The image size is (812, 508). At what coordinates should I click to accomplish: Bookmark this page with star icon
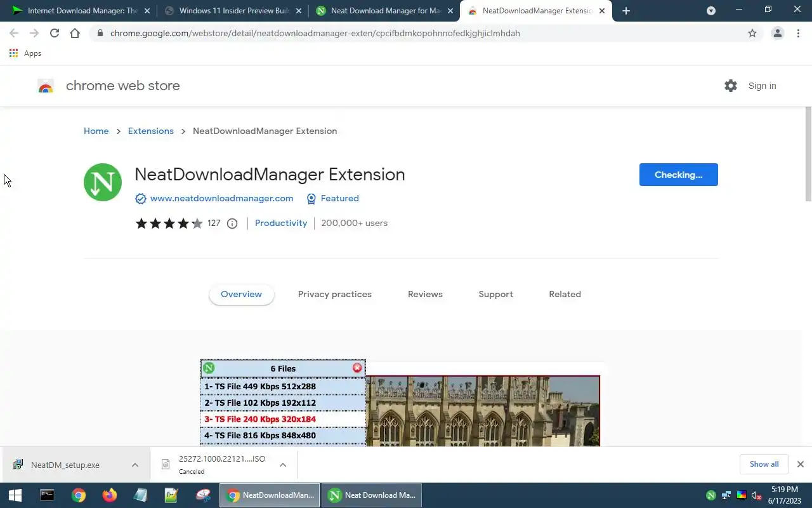(x=752, y=33)
